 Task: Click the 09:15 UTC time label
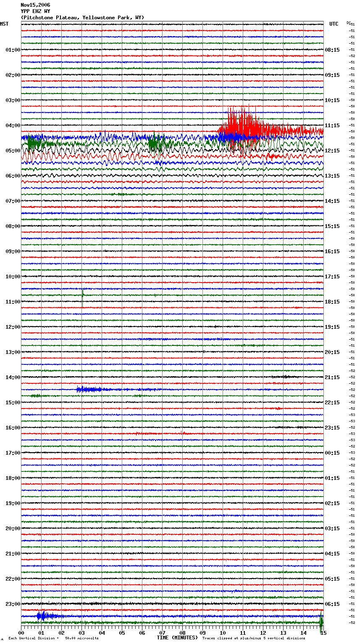coord(332,75)
